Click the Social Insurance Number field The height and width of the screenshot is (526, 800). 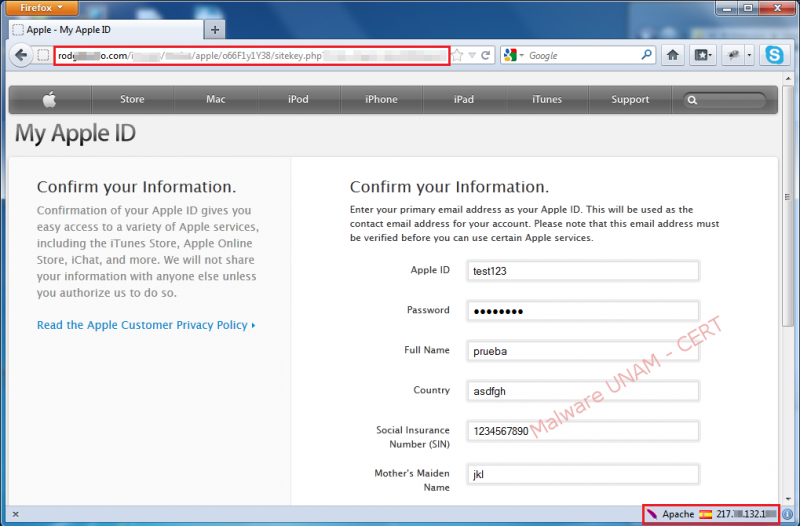583,431
